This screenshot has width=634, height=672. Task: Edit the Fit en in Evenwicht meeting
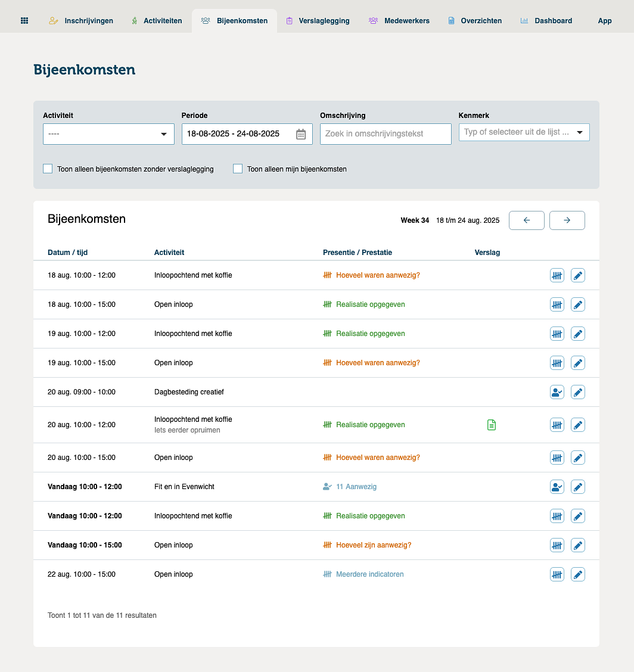pyautogui.click(x=578, y=487)
